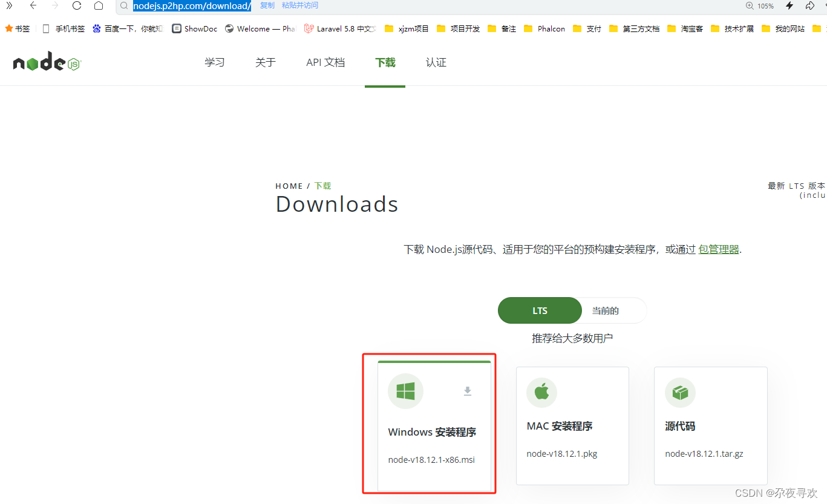827x504 pixels.
Task: Download node-v18.12.1.pkg
Action: pos(562,454)
